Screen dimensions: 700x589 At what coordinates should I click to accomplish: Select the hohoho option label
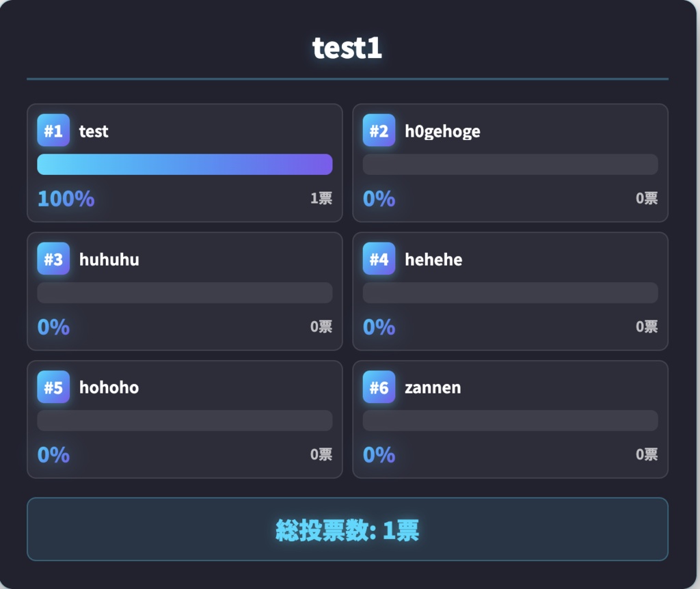(x=109, y=387)
